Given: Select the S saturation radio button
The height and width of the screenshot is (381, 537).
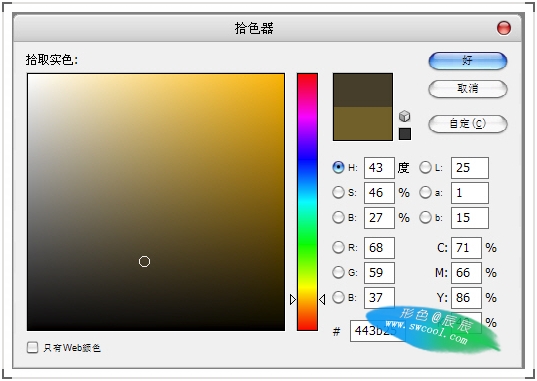Looking at the screenshot, I should tap(338, 192).
